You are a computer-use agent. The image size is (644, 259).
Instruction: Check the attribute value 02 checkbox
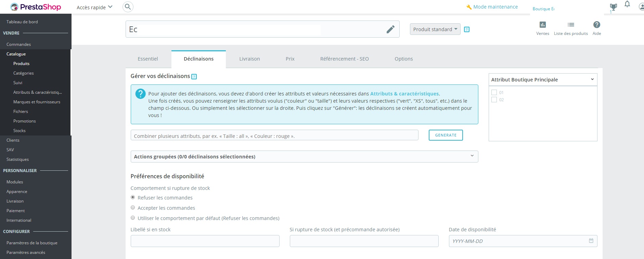tap(494, 100)
